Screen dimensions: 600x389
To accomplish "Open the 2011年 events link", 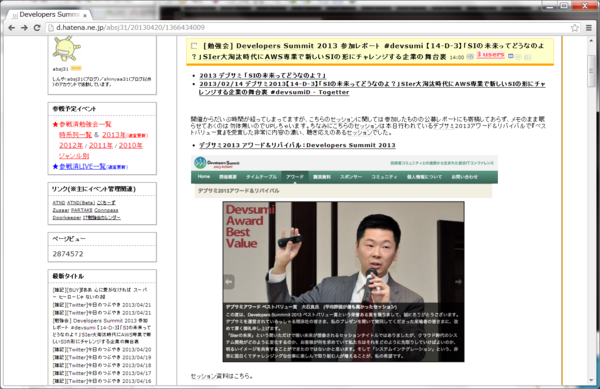I will [101, 145].
